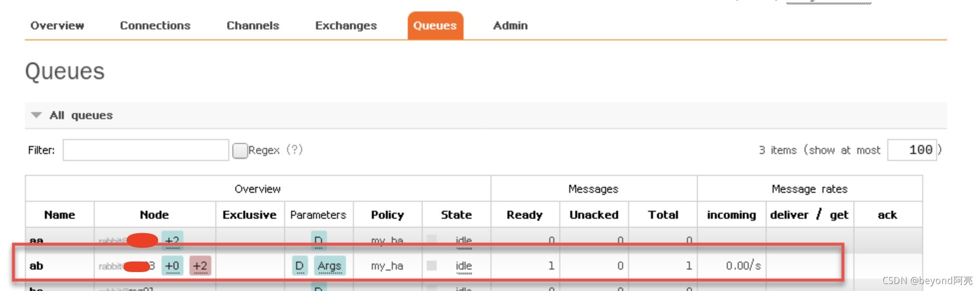Sort by the Exclusive column header
The width and height of the screenshot is (980, 291).
point(250,215)
